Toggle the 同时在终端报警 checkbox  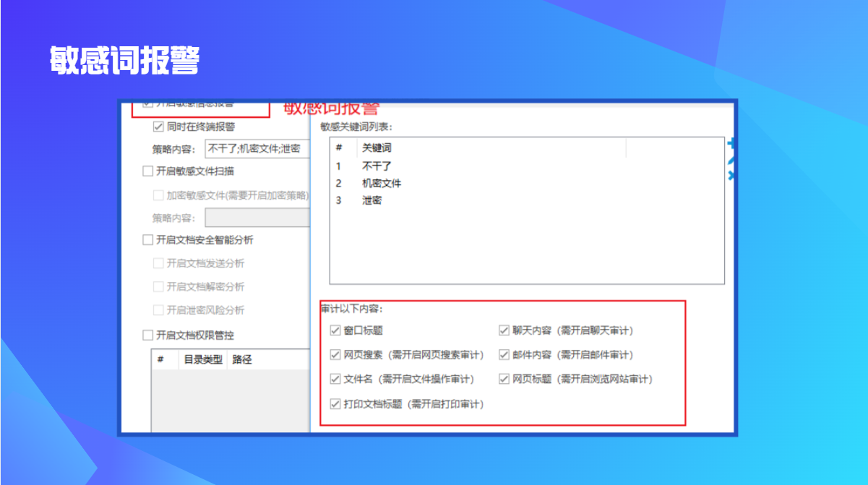[x=158, y=126]
